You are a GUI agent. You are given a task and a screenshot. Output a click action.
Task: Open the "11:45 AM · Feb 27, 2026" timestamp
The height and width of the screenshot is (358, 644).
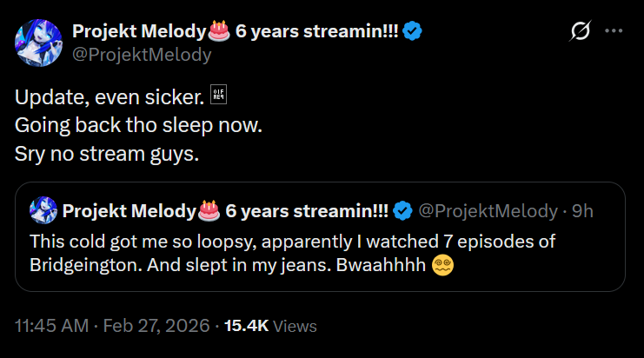pyautogui.click(x=113, y=326)
